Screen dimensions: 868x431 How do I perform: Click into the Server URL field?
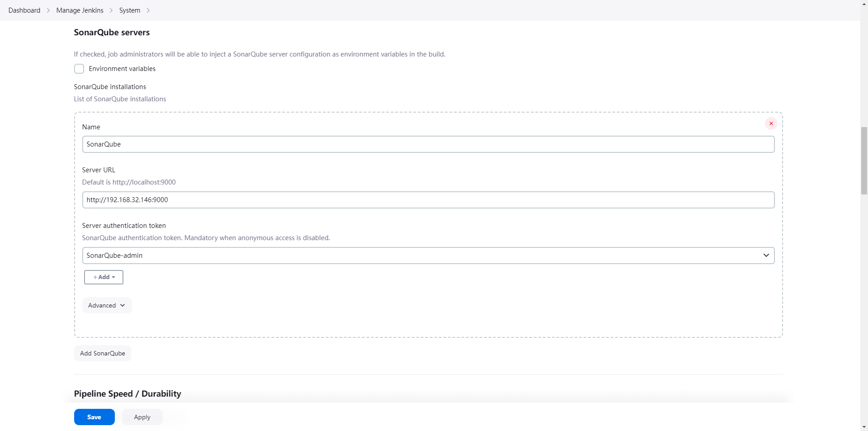428,200
